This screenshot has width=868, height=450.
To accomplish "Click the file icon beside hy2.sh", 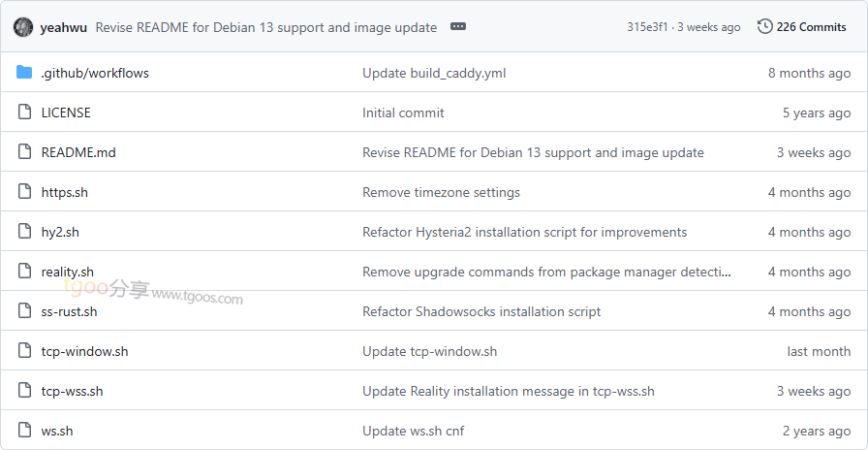I will point(24,232).
